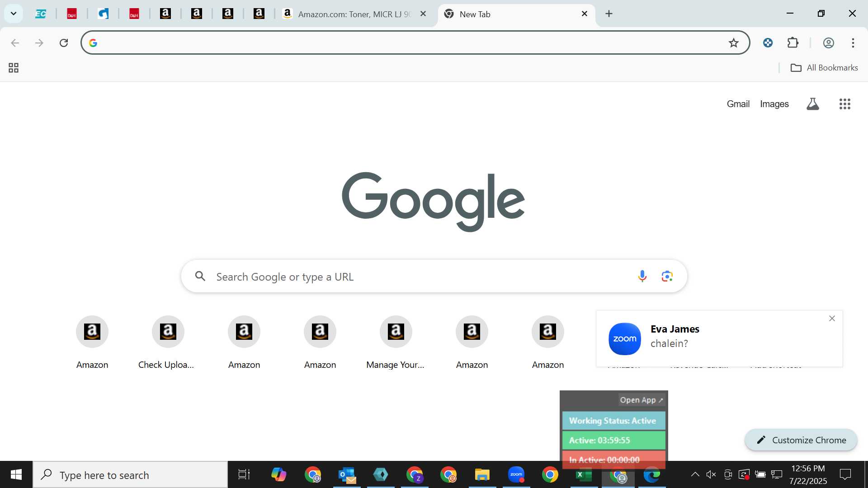The image size is (868, 488).
Task: Close the Amazon.com: Toner tab
Action: [423, 14]
